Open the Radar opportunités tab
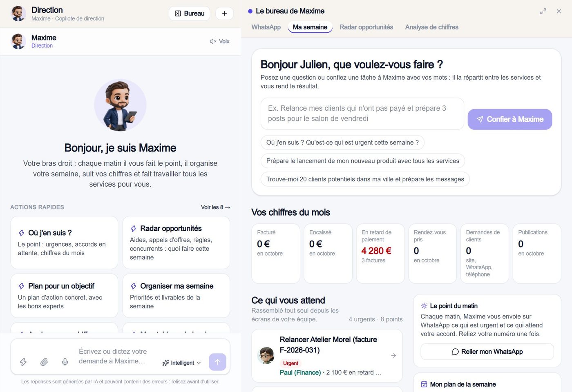This screenshot has height=392, width=572. tap(366, 27)
